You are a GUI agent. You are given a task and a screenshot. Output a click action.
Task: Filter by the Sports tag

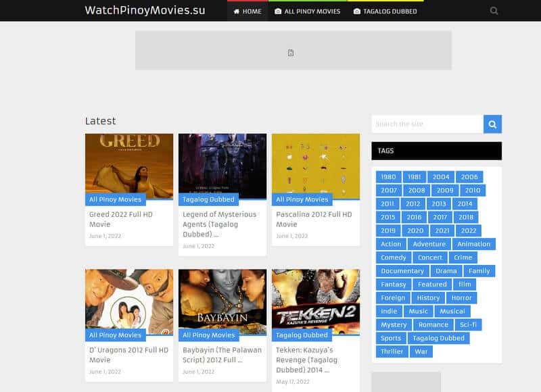point(391,338)
